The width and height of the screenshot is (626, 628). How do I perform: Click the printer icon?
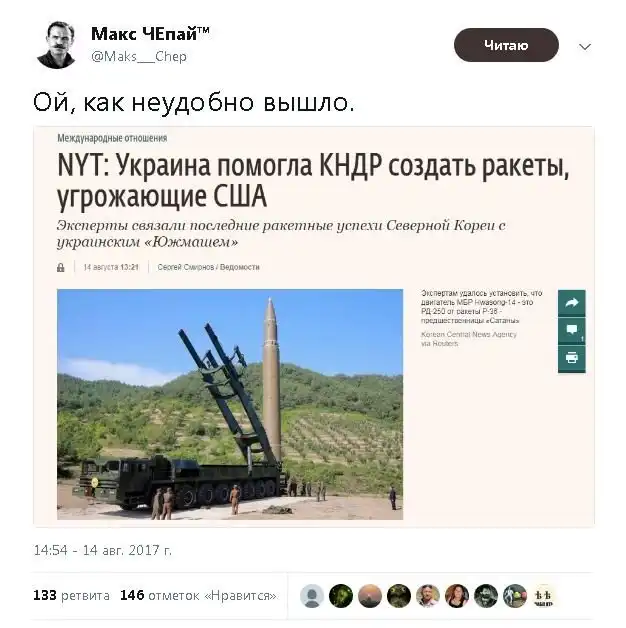pos(572,358)
